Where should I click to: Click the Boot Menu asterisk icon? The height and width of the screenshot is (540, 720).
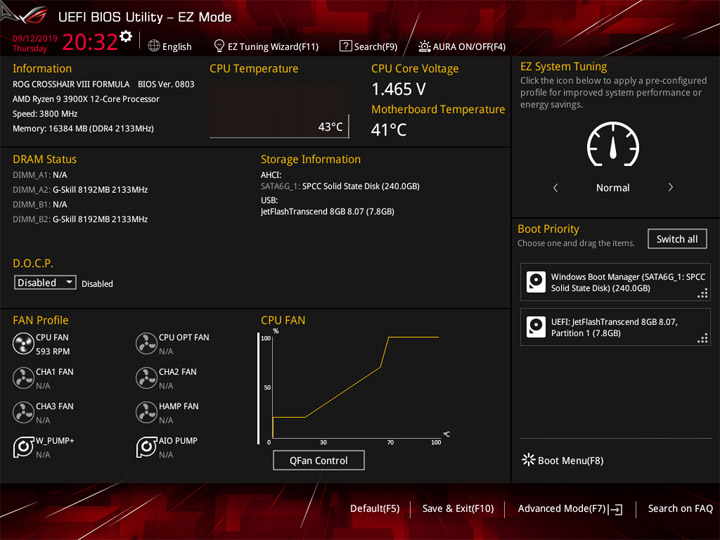pyautogui.click(x=529, y=460)
